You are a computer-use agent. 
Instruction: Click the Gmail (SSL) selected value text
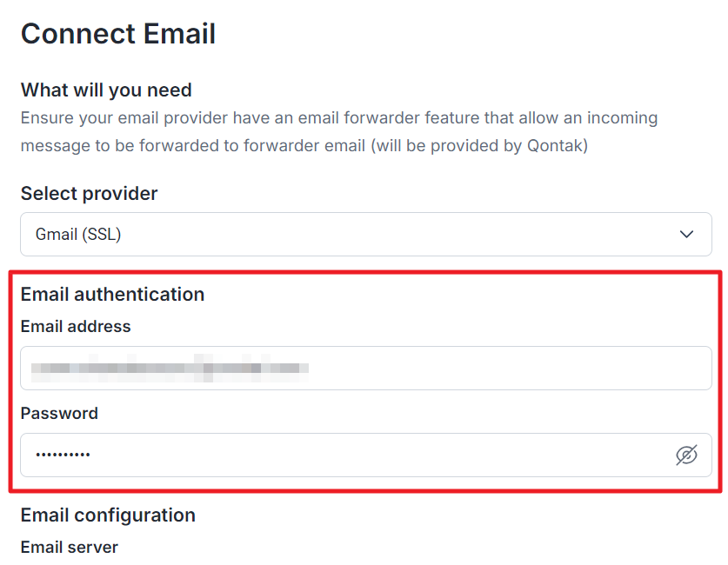click(x=78, y=234)
